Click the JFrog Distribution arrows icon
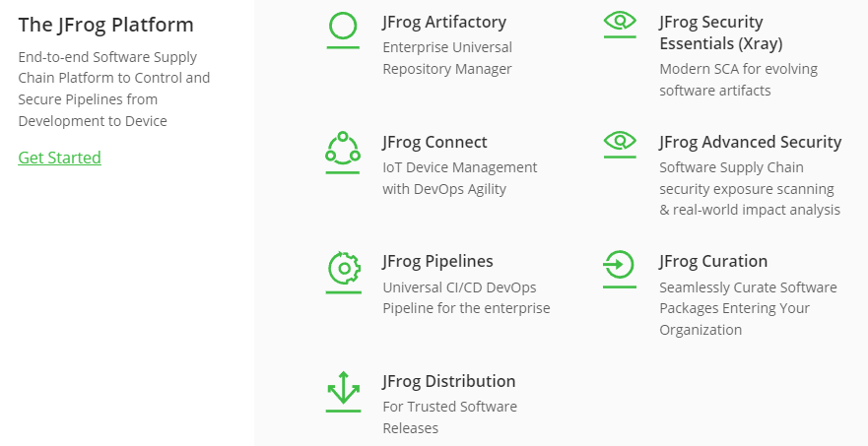The height and width of the screenshot is (446, 868). (343, 392)
